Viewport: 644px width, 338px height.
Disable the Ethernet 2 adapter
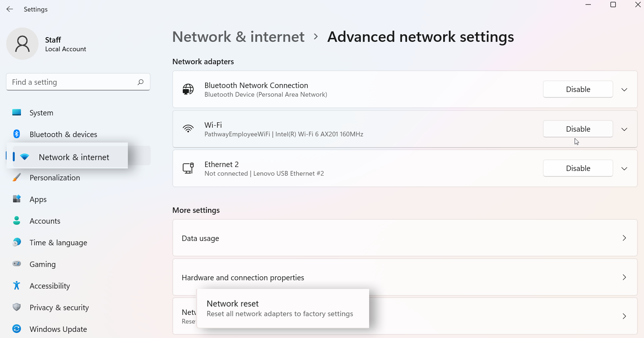(x=578, y=168)
